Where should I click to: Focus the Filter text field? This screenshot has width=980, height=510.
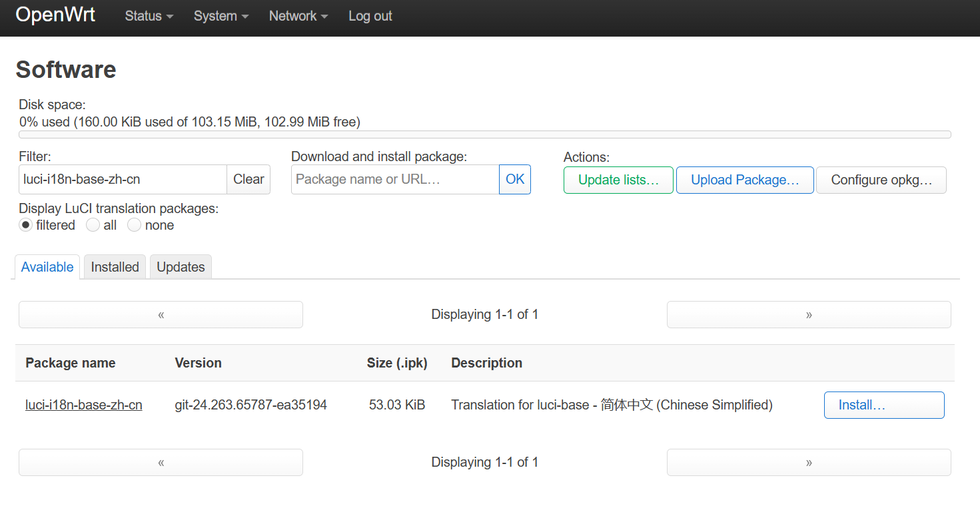123,179
